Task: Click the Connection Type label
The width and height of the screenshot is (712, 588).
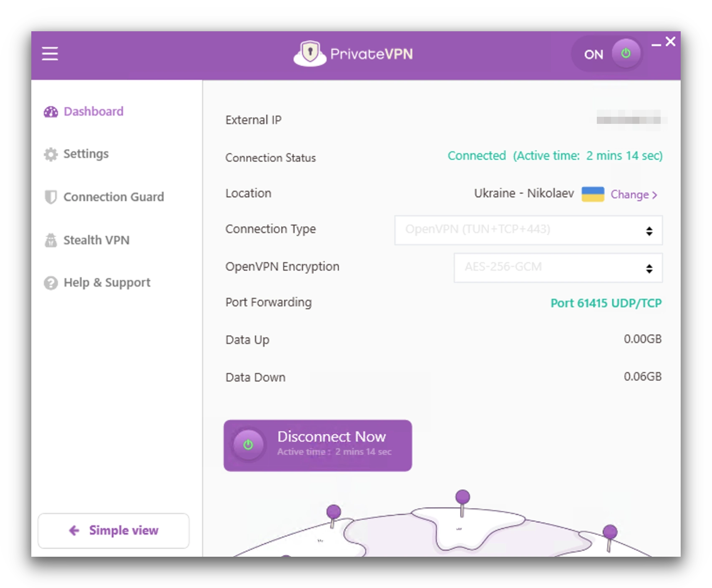Action: pyautogui.click(x=270, y=229)
